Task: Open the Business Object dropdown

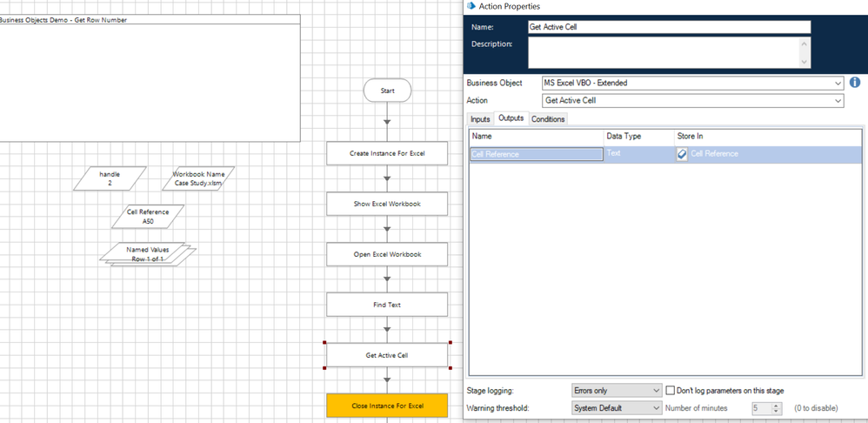Action: (838, 84)
